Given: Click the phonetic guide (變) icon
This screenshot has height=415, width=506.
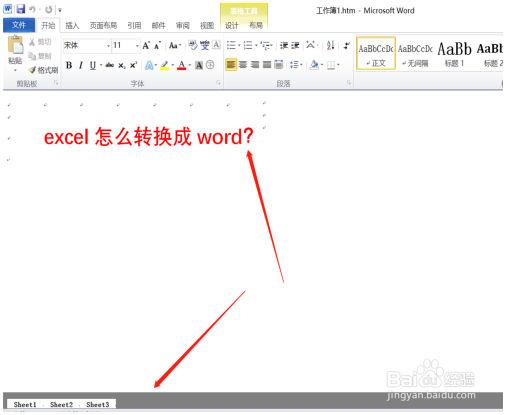Looking at the screenshot, I should click(205, 45).
